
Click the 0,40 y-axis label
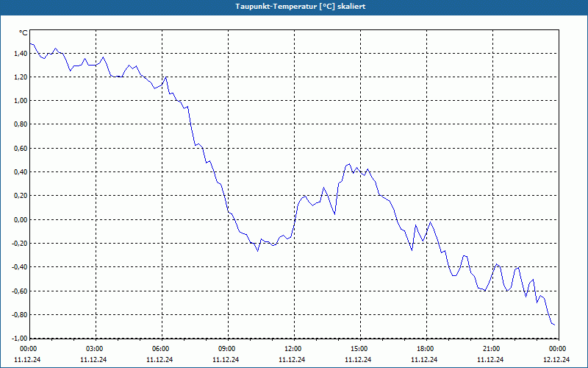click(21, 172)
